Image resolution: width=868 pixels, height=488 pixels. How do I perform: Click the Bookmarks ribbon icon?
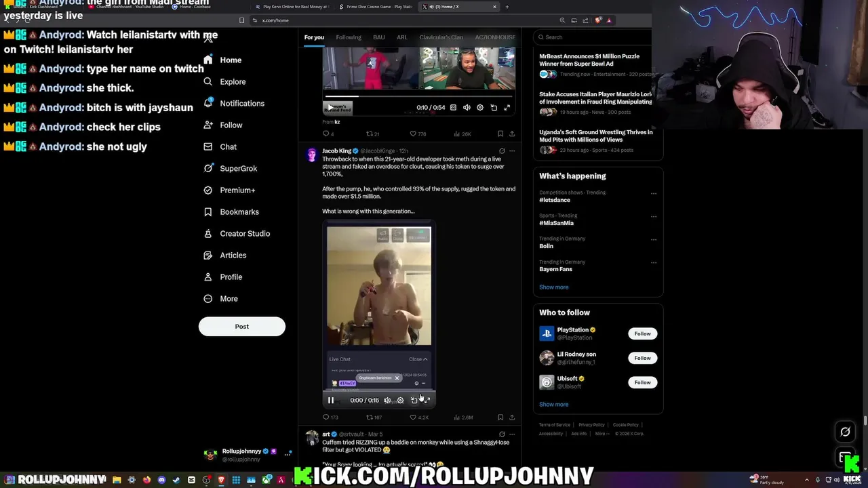click(208, 211)
